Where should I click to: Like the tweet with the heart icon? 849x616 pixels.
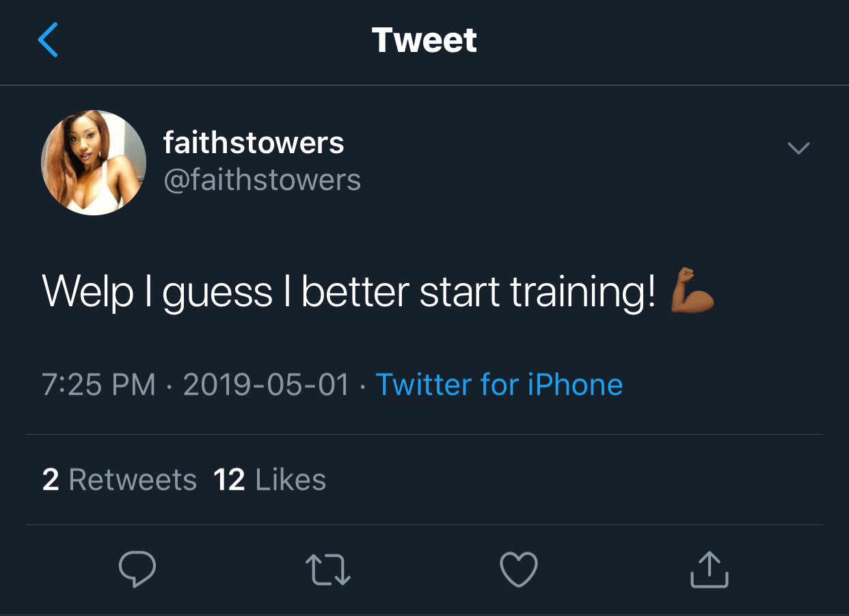coord(519,570)
